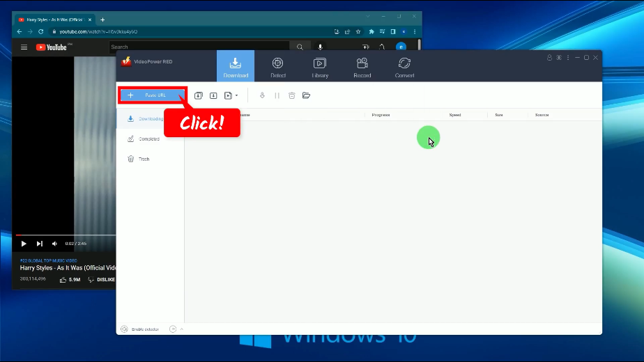
Task: Select the Harry Styles tab in Chrome
Action: tap(54, 19)
